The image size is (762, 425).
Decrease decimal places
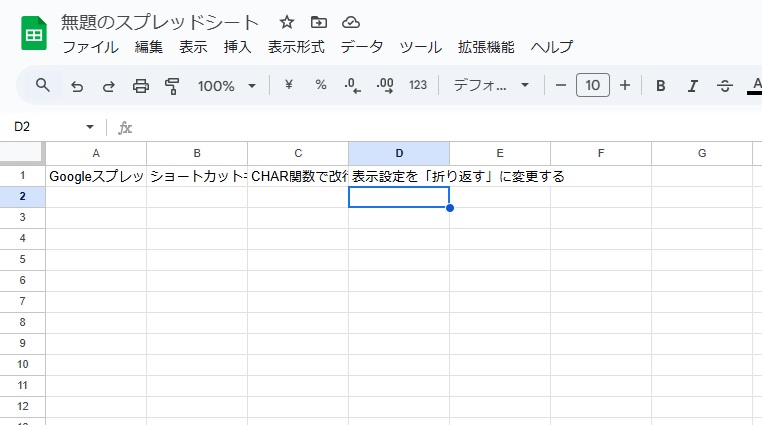tap(352, 85)
